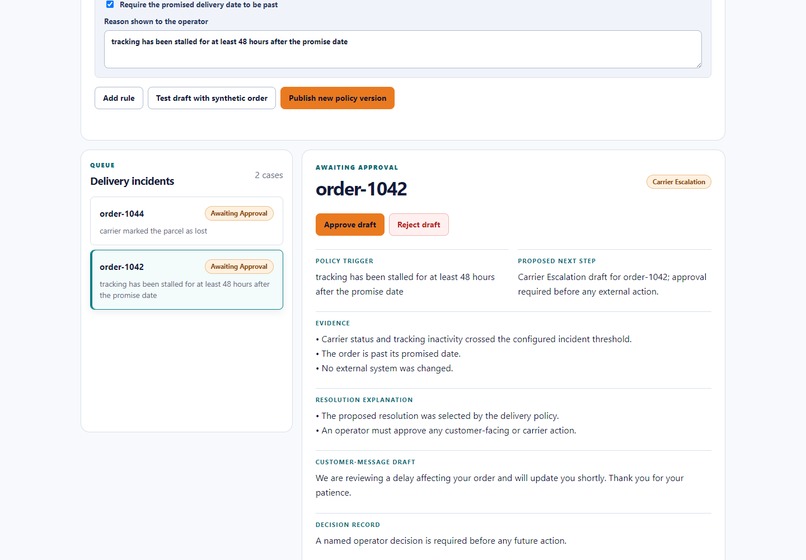Viewport: 806px width, 560px height.
Task: Click the EVIDENCE section label
Action: click(x=333, y=323)
